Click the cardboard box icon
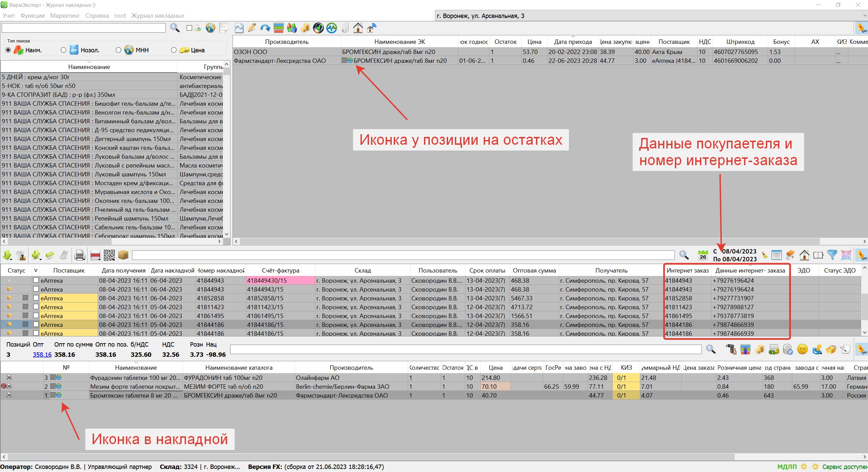The image size is (868, 472). pyautogui.click(x=123, y=255)
